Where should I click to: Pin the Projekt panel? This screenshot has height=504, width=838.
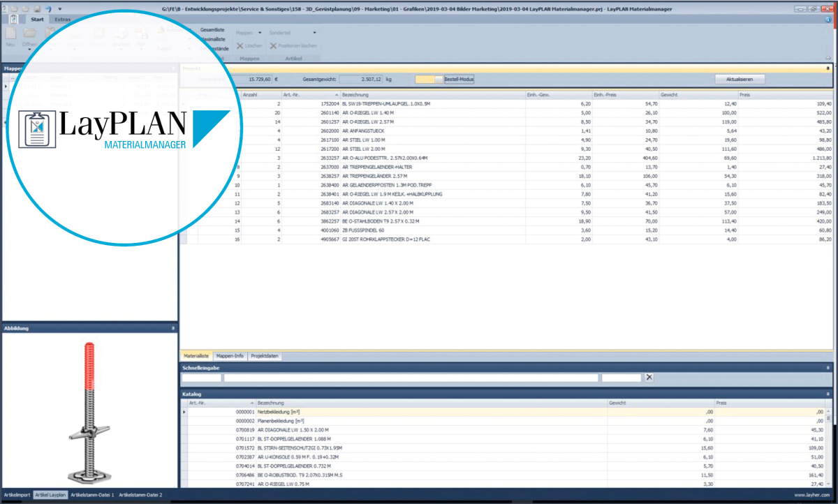click(x=828, y=69)
